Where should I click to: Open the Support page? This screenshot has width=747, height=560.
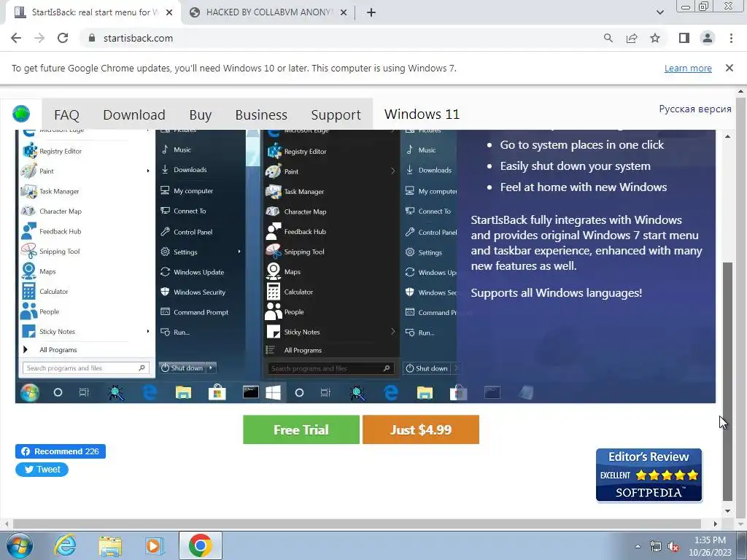(336, 114)
